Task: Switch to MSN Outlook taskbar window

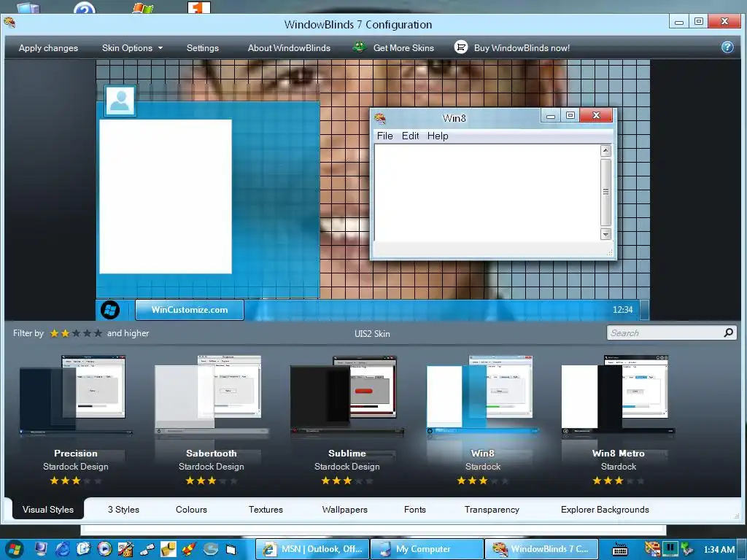Action: 312,549
